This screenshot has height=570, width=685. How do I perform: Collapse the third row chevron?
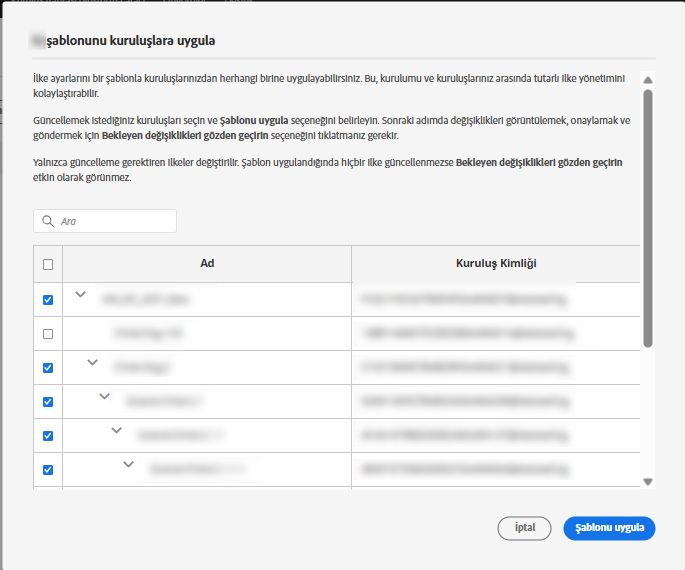click(93, 363)
